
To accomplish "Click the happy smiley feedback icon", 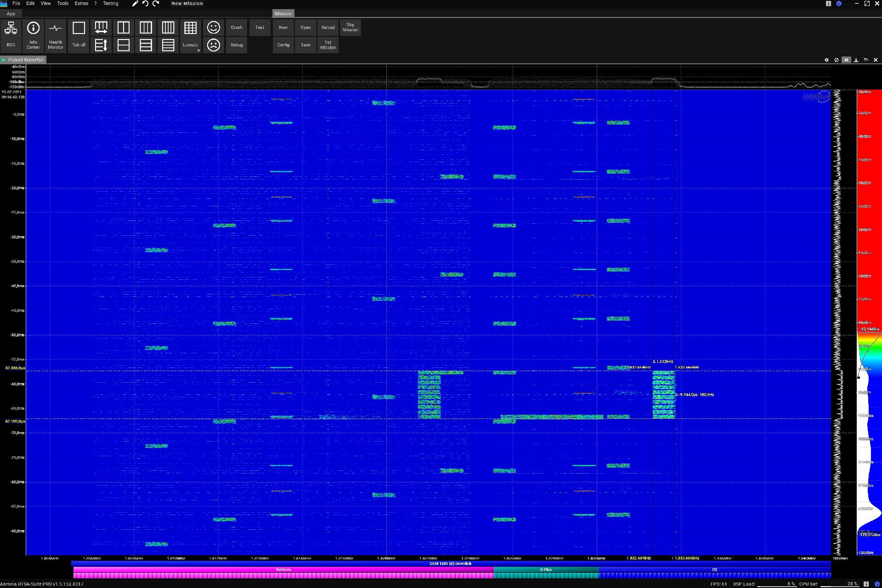I will 213,28.
